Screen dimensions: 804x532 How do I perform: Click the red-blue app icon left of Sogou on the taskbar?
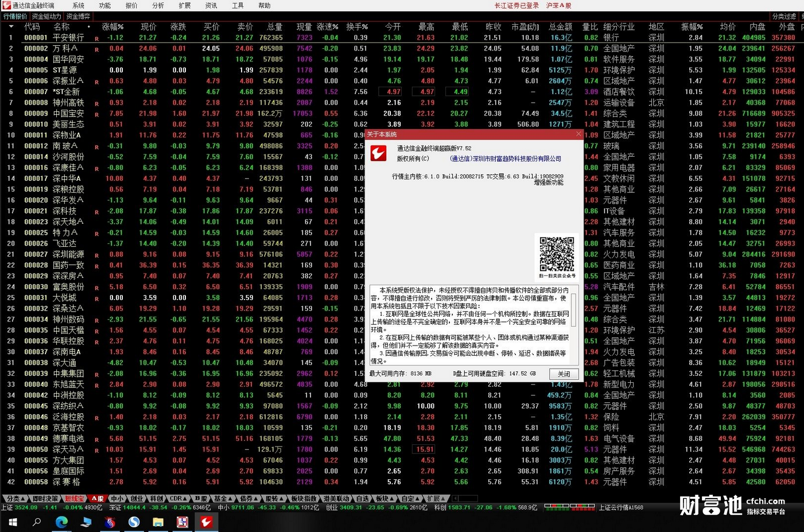pyautogui.click(x=110, y=522)
